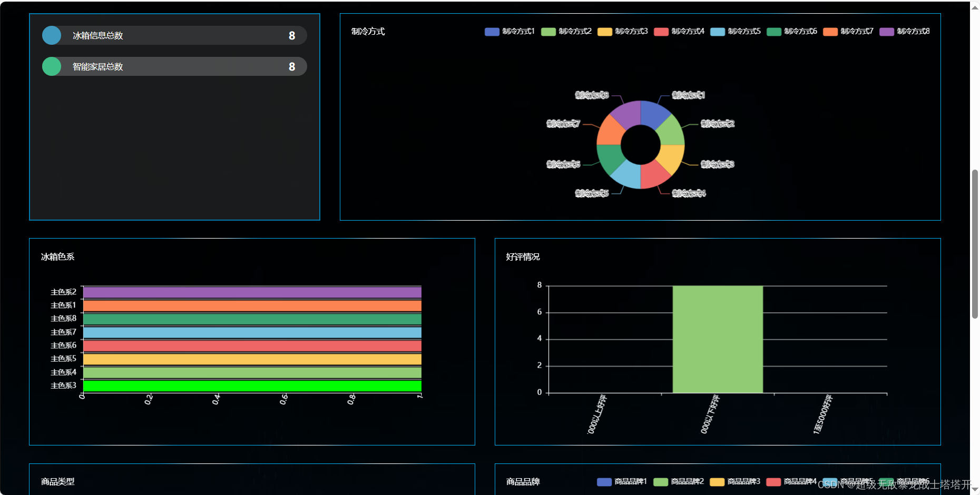Viewport: 980px width, 495px height.
Task: Click the red 主色系6 bar
Action: (x=252, y=346)
